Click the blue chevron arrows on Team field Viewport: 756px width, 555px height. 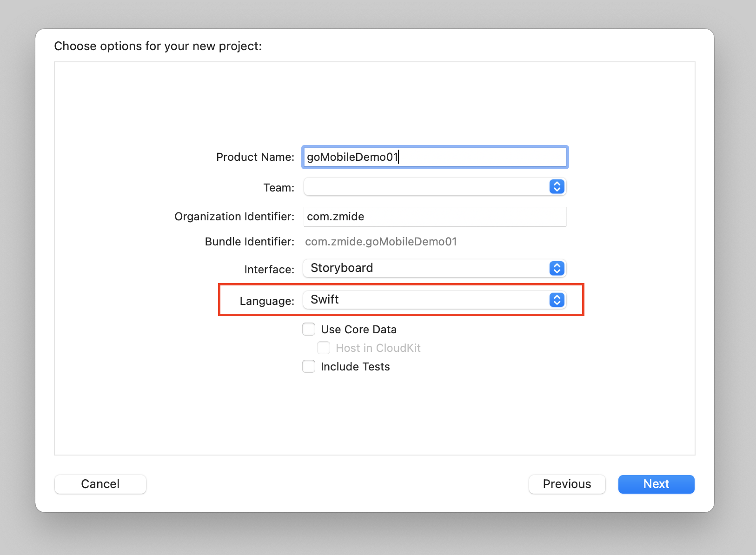tap(557, 187)
